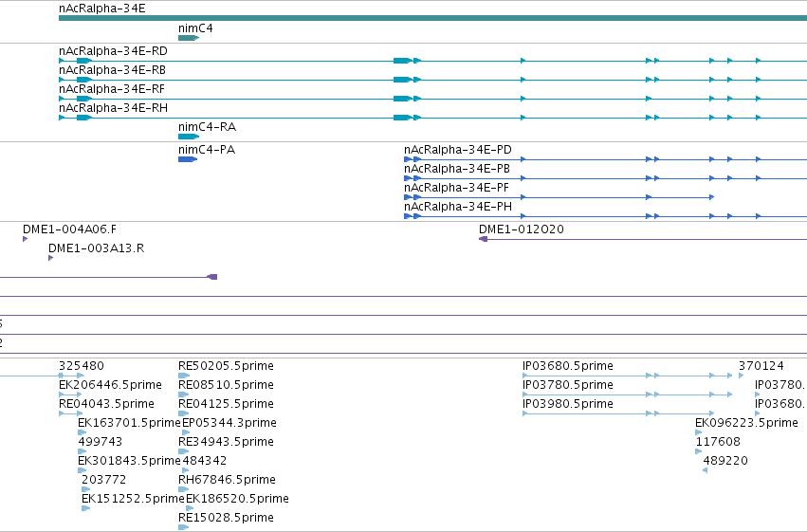Select transcript nAcRalpha-34E-RB label
The width and height of the screenshot is (807, 532).
click(112, 69)
